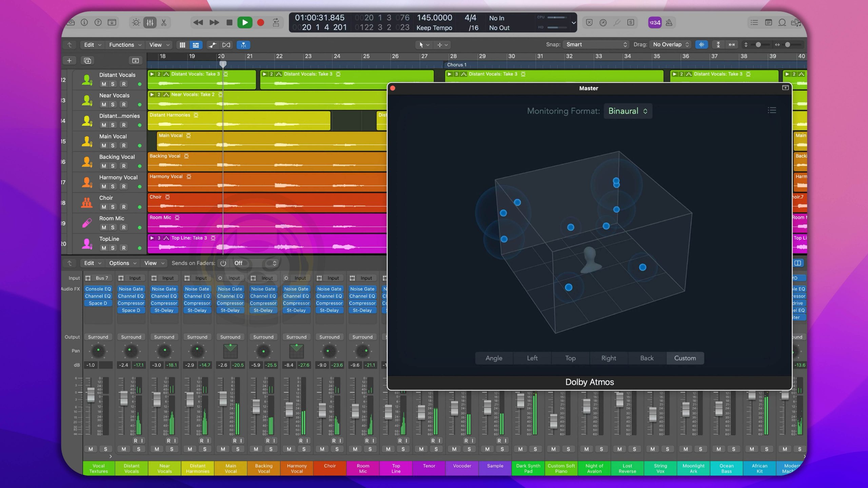Click the red Record button
The height and width of the screenshot is (488, 868).
click(260, 23)
